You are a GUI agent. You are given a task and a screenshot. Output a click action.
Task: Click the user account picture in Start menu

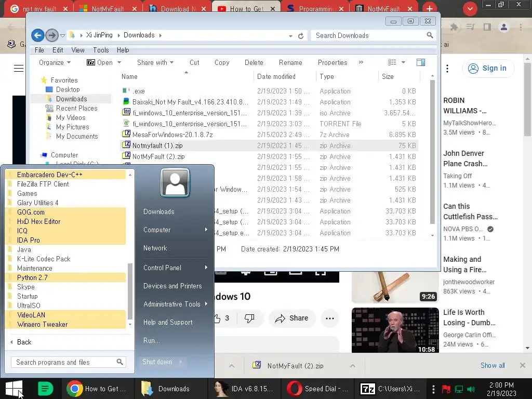coord(175,183)
